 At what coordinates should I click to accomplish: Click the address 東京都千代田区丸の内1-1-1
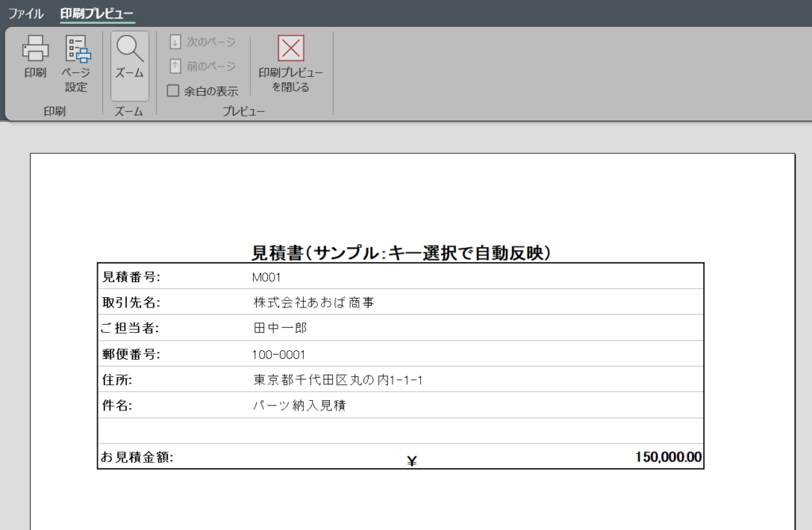[338, 380]
